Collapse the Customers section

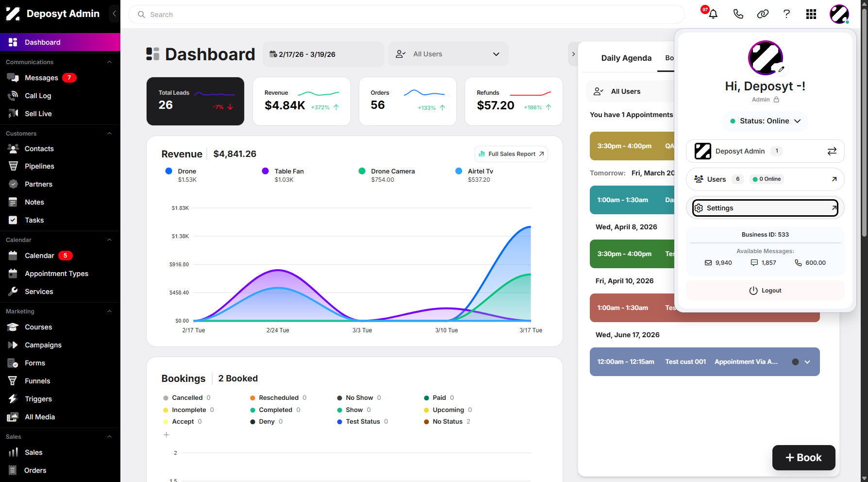109,134
